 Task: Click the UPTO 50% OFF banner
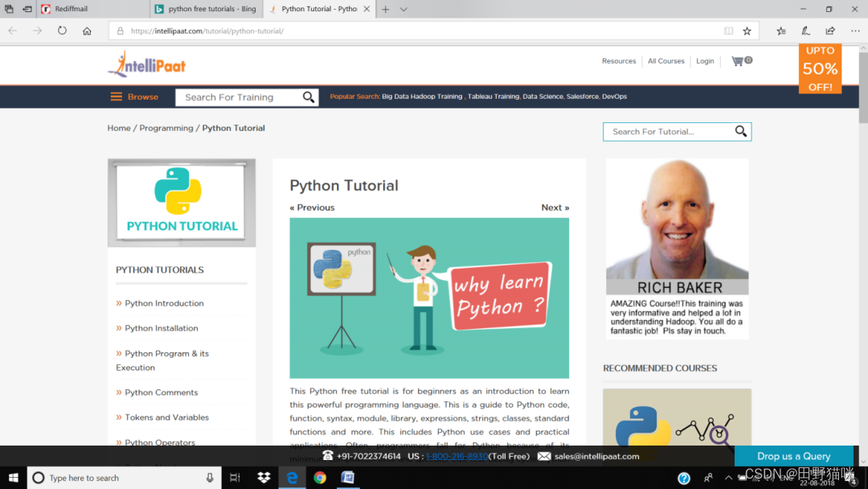pyautogui.click(x=820, y=68)
